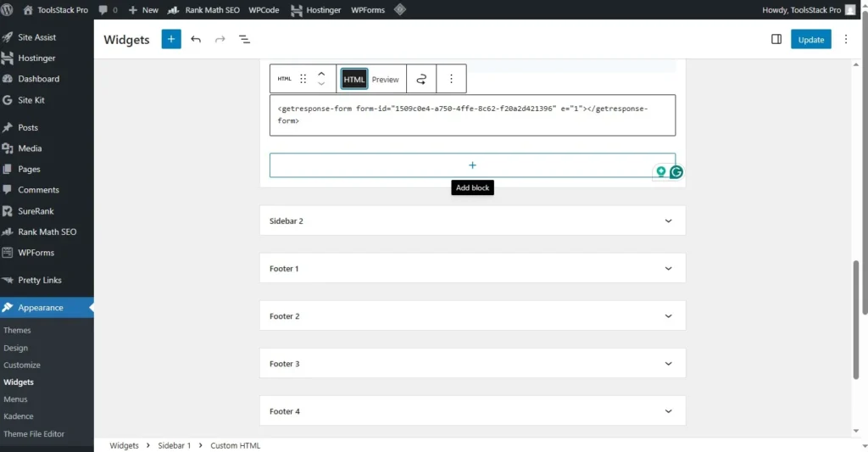Open the New content menu

coord(143,10)
